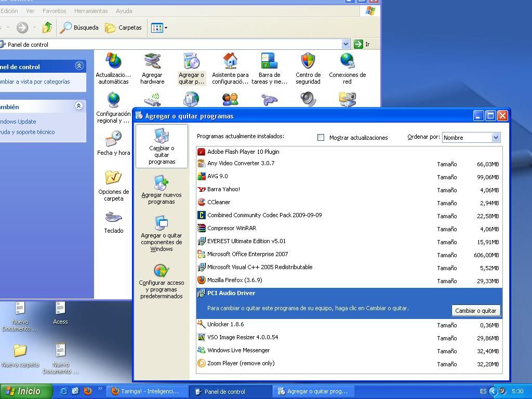Select the speaker sound devices icon

tap(308, 99)
